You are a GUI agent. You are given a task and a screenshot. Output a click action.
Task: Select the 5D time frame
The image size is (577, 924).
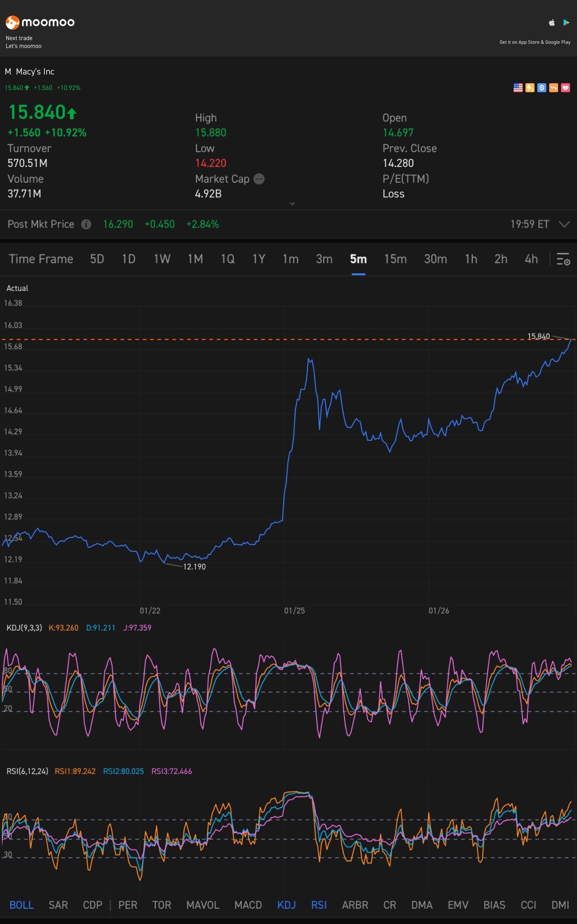click(x=97, y=259)
